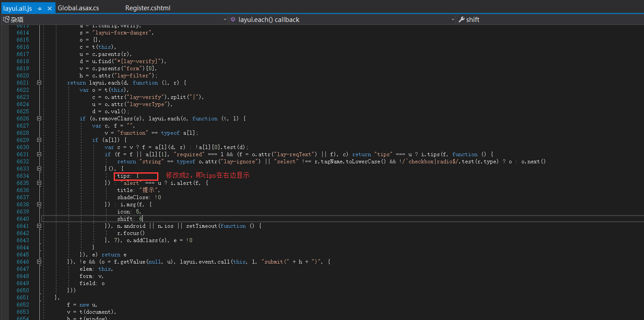Click the pin icon on the layui.all.js tab

38,8
